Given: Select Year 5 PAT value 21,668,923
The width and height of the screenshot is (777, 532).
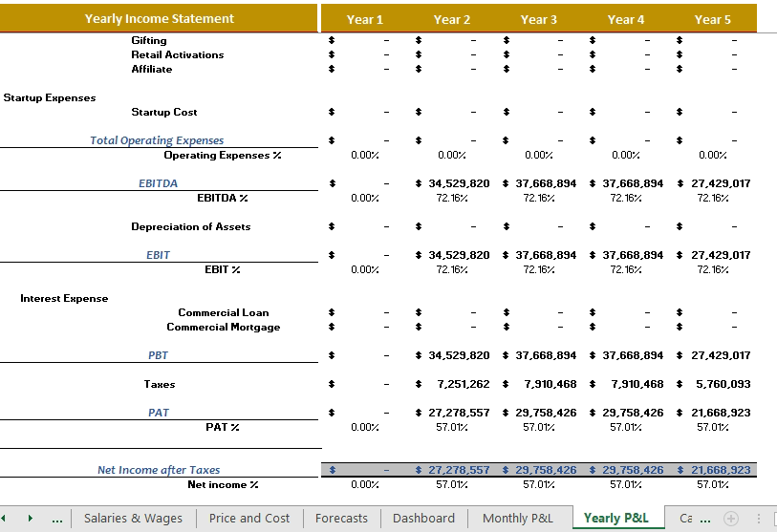Looking at the screenshot, I should 721,413.
